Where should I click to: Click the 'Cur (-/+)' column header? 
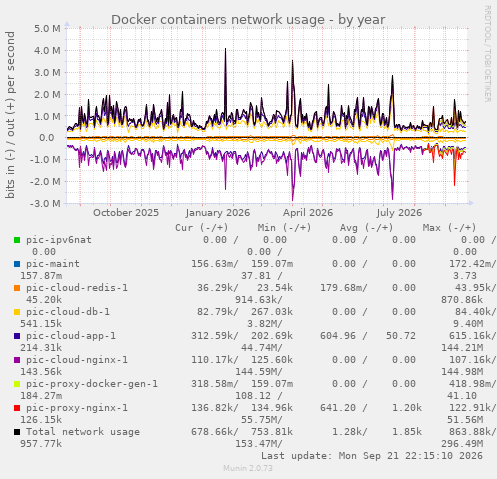click(202, 228)
